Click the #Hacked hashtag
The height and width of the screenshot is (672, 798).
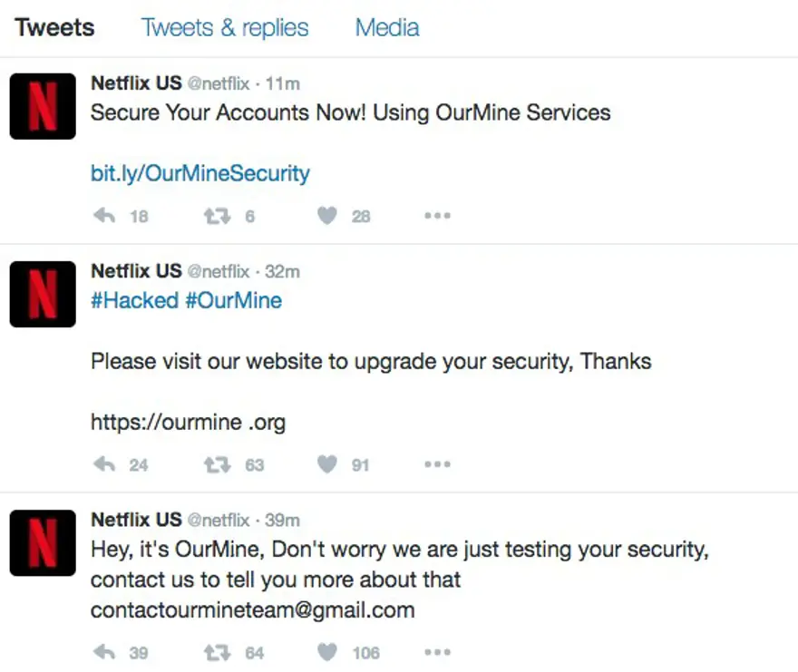tap(134, 300)
